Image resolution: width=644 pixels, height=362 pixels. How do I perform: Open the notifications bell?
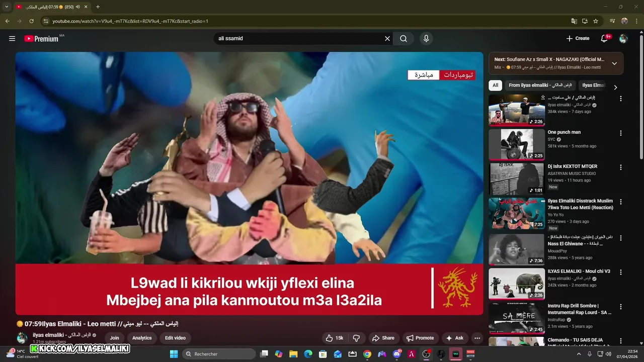(605, 38)
